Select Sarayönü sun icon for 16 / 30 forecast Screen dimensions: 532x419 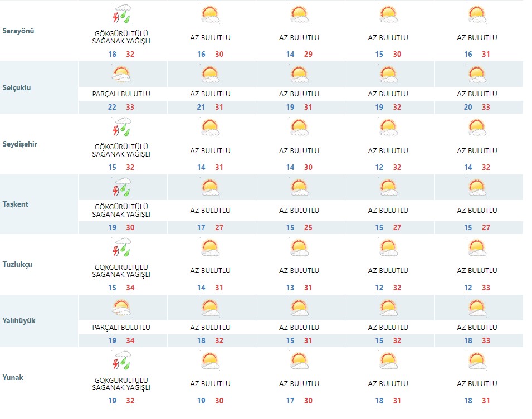click(x=211, y=14)
